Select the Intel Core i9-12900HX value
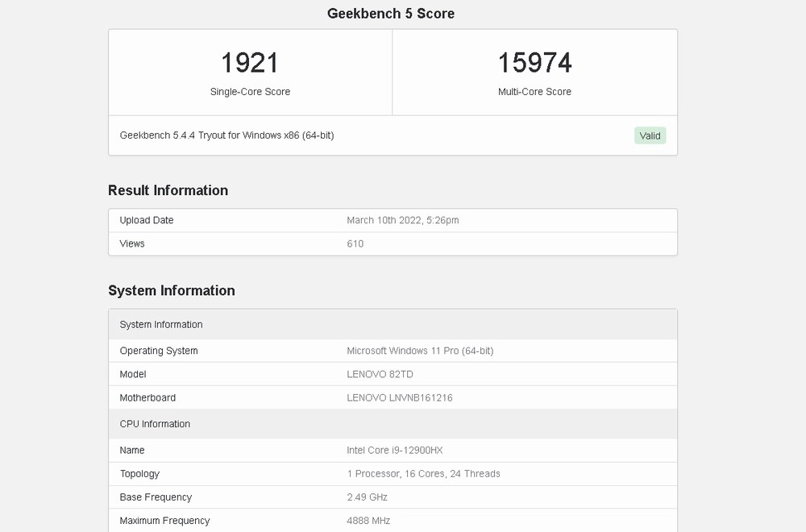The image size is (806, 532). click(394, 451)
